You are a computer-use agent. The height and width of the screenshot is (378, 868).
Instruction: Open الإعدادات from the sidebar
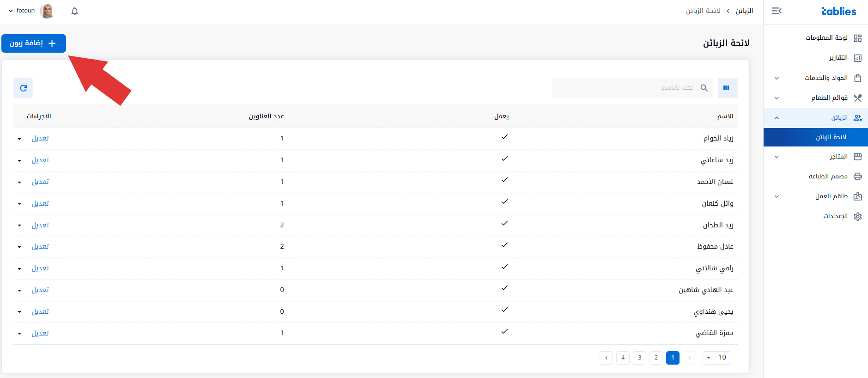tap(835, 216)
